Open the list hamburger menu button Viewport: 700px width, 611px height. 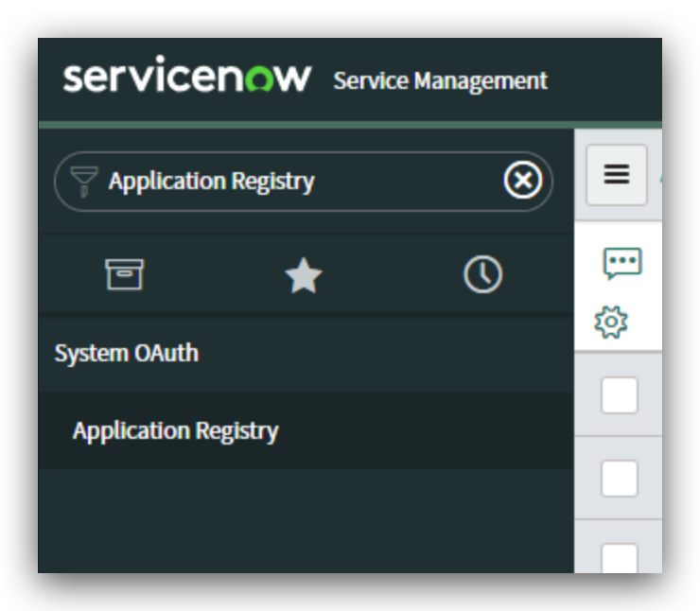pyautogui.click(x=617, y=175)
